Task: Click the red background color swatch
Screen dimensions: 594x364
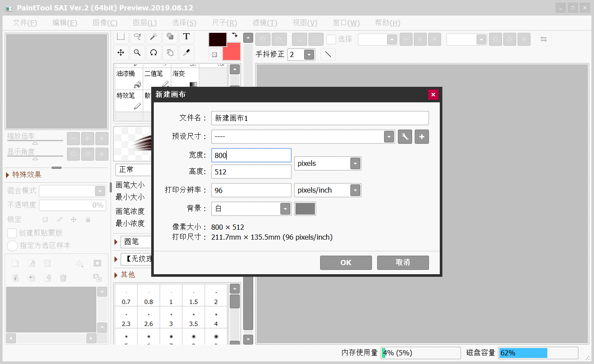Action: coord(232,52)
